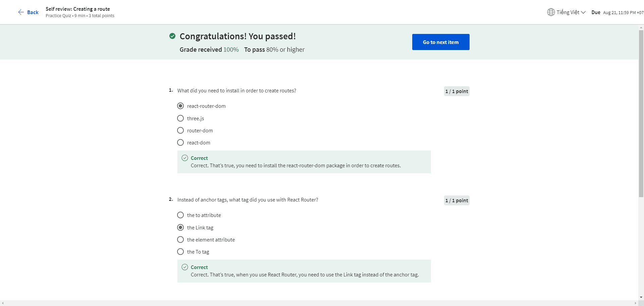Pick the react-dom radio option
Screen dimensions: 644x306
click(180, 142)
